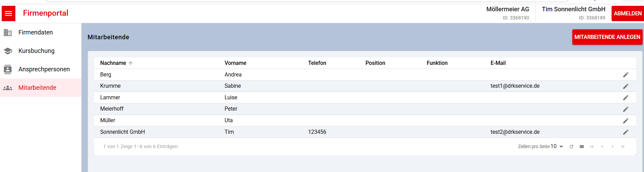644x172 pixels.
Task: Edit the Lammer Luise row
Action: [626, 98]
